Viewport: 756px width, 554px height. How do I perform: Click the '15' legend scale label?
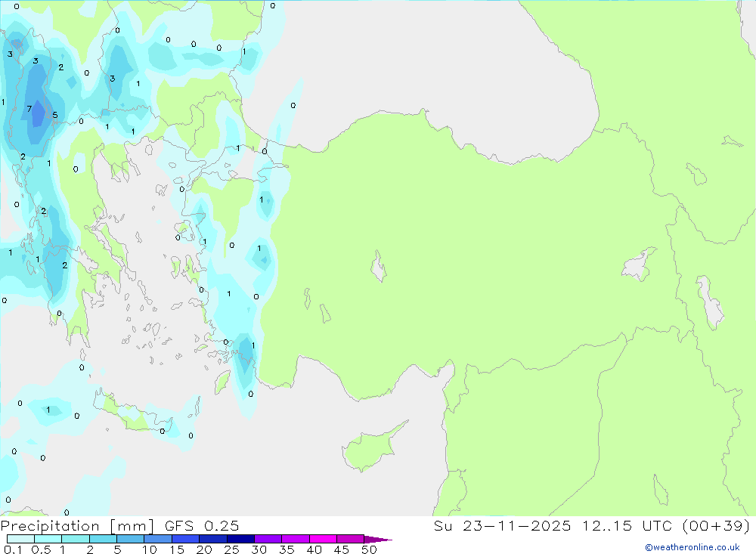pos(177,549)
